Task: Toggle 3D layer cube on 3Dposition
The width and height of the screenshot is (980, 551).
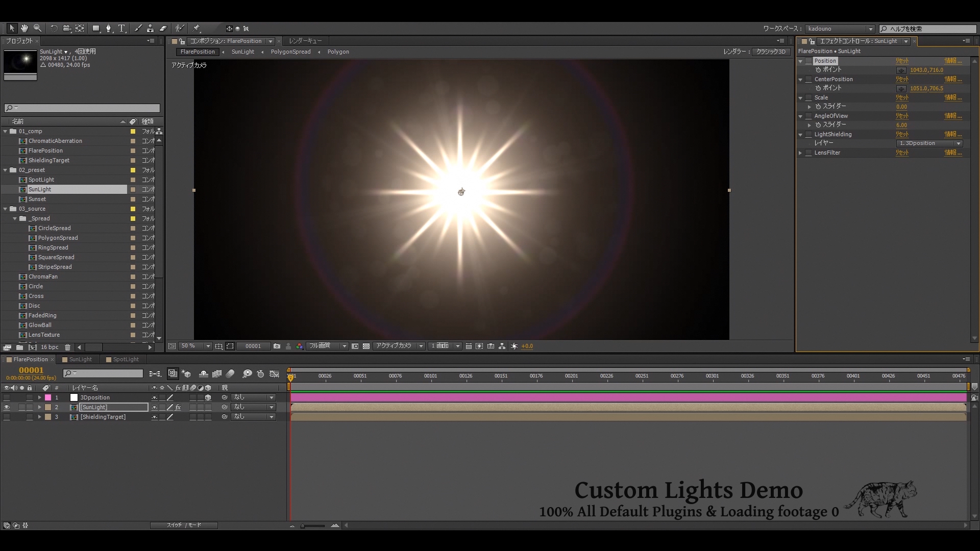Action: click(x=208, y=397)
